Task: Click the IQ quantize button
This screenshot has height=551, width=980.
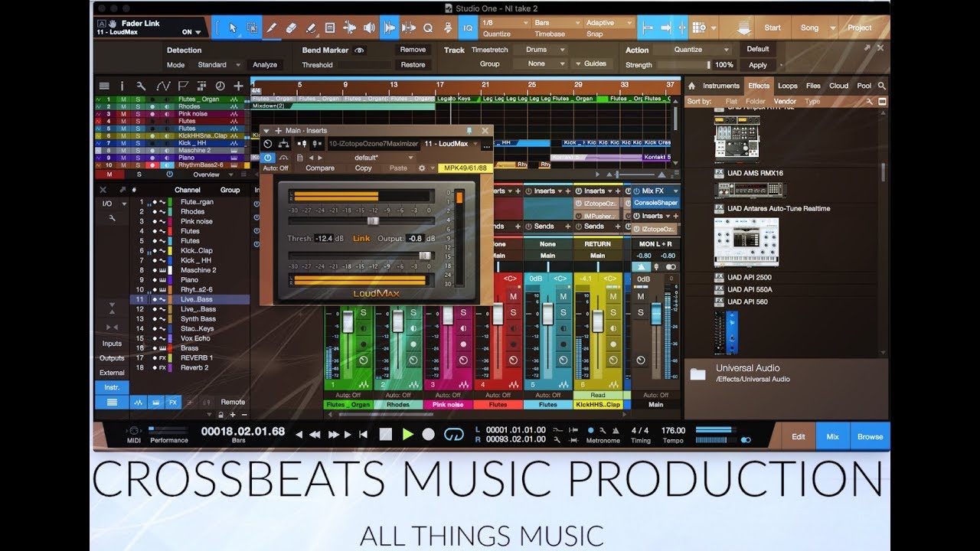Action: [x=468, y=28]
